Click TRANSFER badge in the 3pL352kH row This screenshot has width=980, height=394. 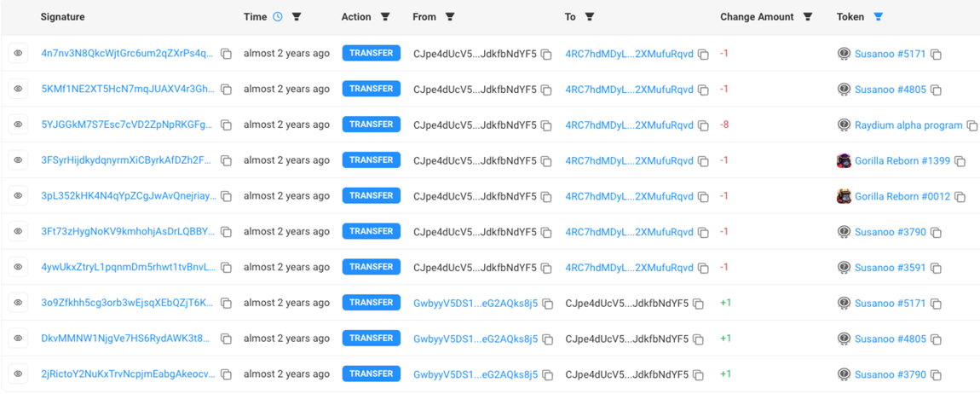tap(372, 196)
